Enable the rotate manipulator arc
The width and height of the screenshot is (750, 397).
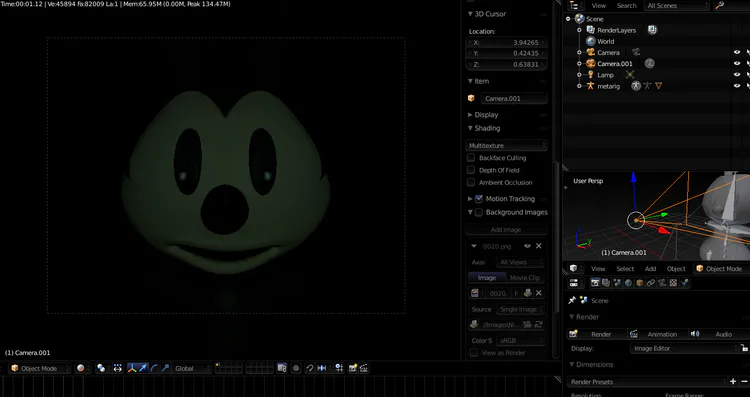154,368
